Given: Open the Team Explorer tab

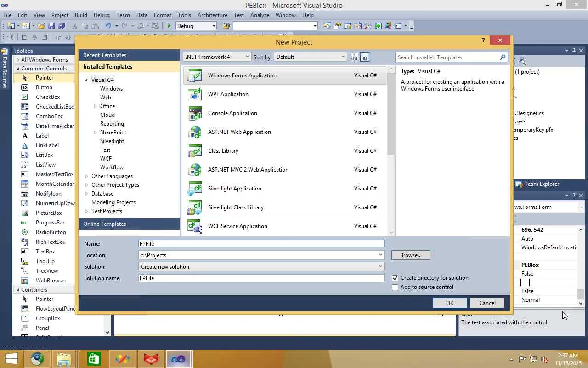Looking at the screenshot, I should click(x=537, y=184).
